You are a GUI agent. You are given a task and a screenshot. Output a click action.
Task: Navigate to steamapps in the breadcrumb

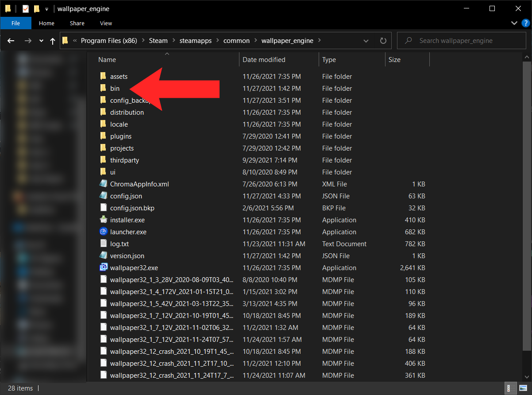(195, 41)
